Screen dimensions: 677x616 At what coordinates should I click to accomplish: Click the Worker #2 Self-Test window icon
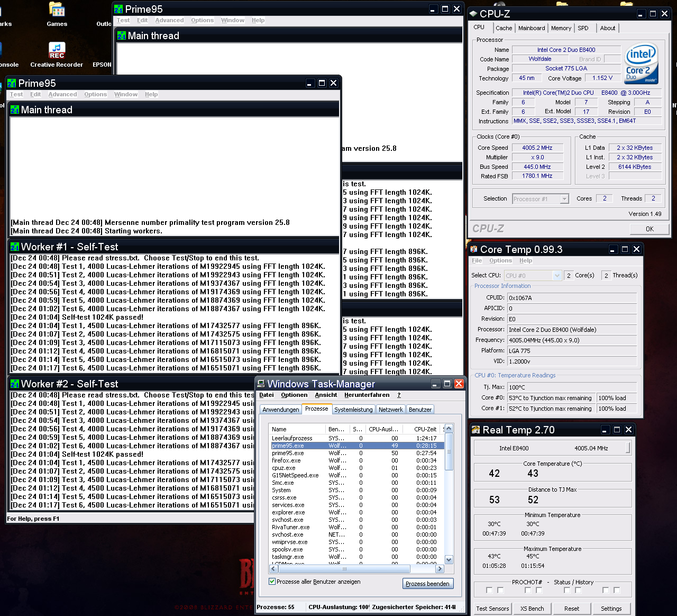(15, 384)
